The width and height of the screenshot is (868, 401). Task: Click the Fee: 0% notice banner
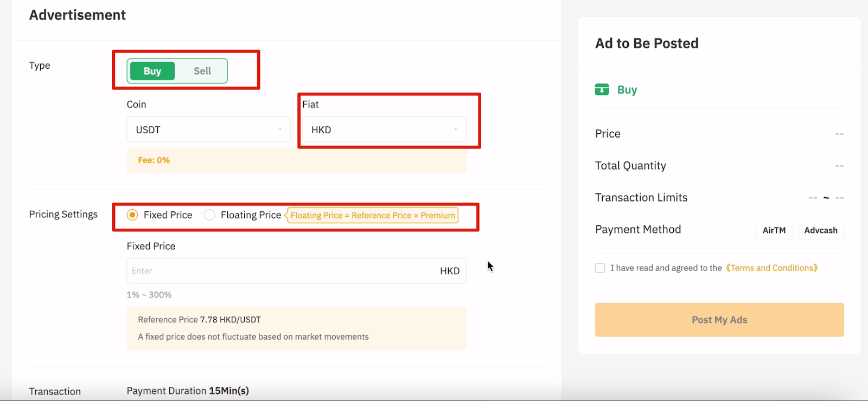point(296,160)
